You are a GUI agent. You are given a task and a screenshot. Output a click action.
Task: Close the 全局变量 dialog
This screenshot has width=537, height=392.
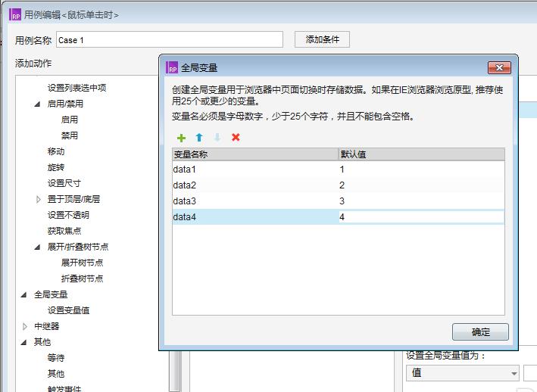[499, 67]
